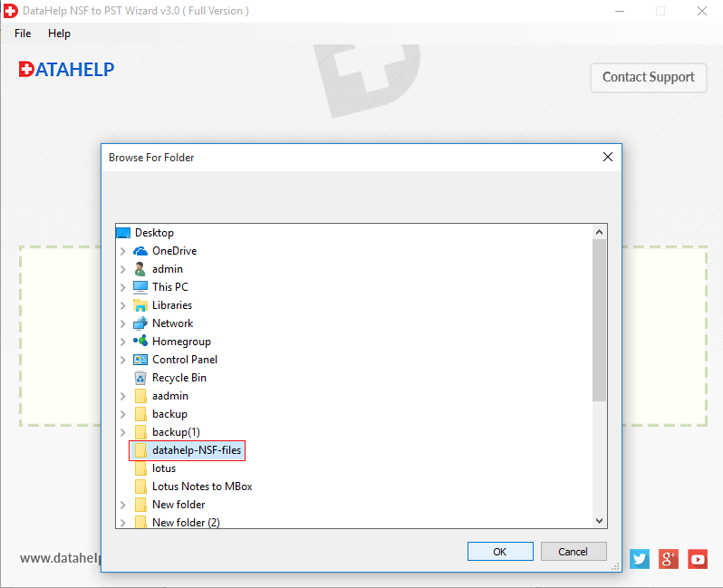The height and width of the screenshot is (588, 723).
Task: Click the aadmin folder icon
Action: click(140, 396)
